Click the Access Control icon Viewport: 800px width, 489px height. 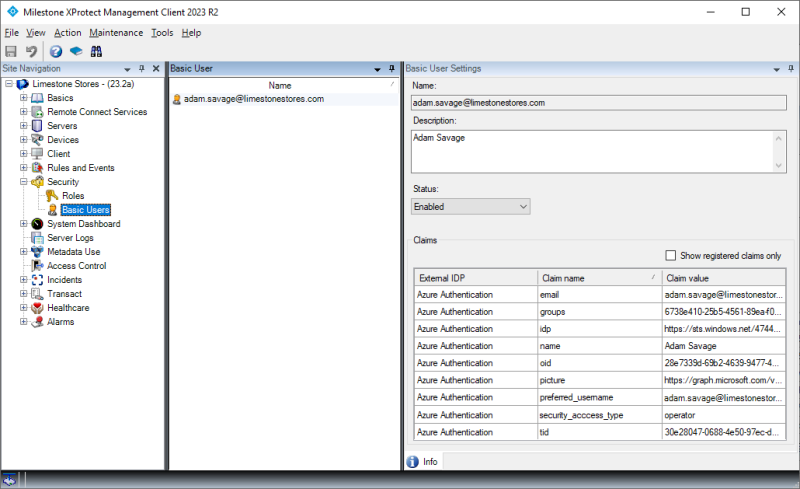point(37,265)
